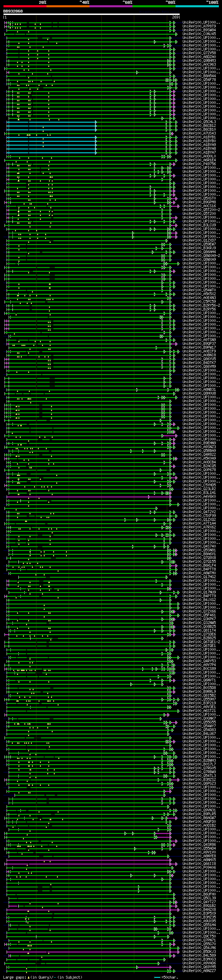Screen dimensions: 222x980
Task: Select the UniRef100_Q6TQE1-2 label
Action: 201,642
